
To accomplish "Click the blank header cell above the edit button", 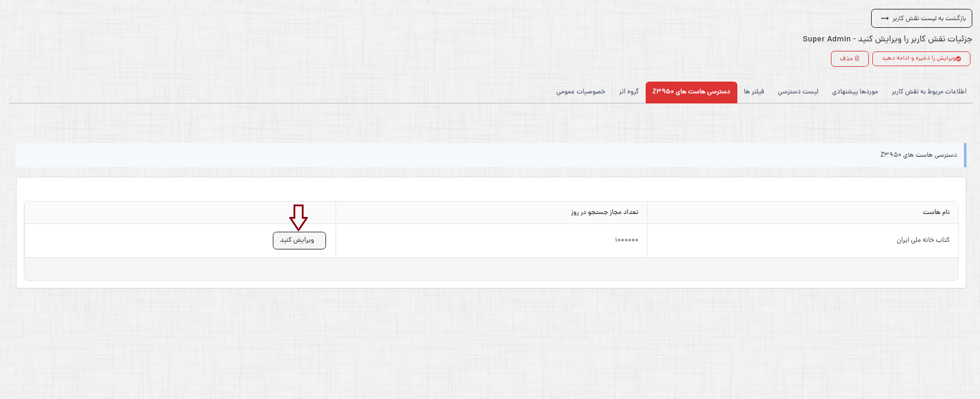I will click(x=180, y=212).
